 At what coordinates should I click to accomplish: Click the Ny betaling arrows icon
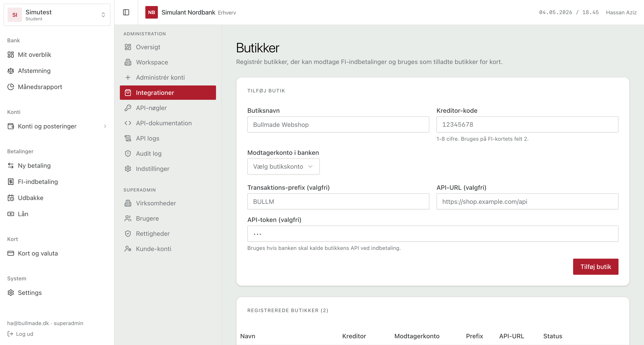click(11, 166)
